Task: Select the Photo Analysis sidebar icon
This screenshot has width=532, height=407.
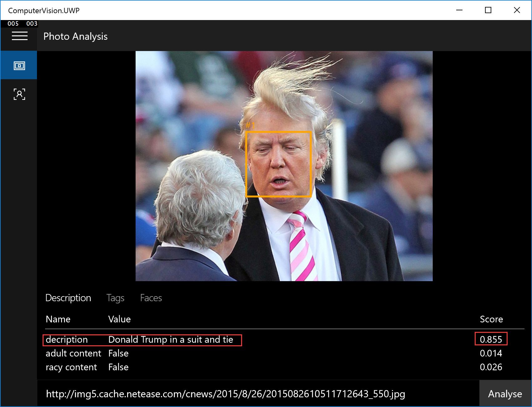Action: [x=19, y=65]
